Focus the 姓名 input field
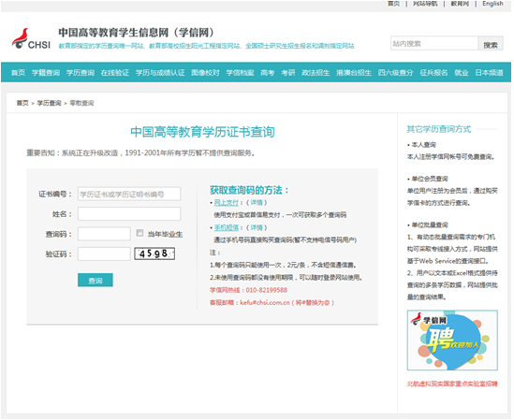The height and width of the screenshot is (420, 514). pos(129,214)
